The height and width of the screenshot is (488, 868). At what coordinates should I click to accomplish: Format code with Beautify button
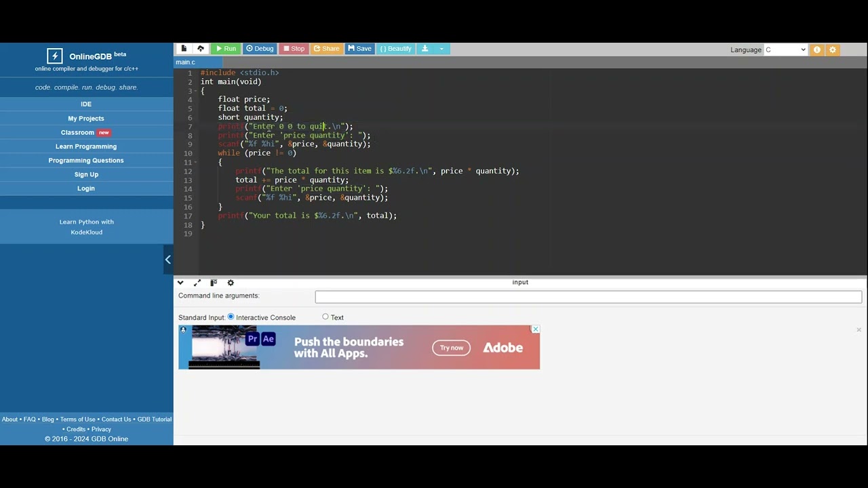[x=396, y=49]
